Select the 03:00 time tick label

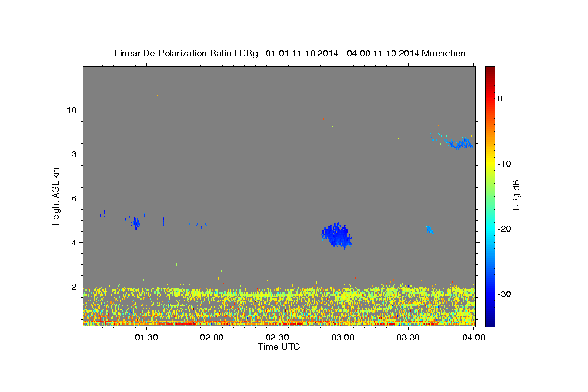(343, 337)
